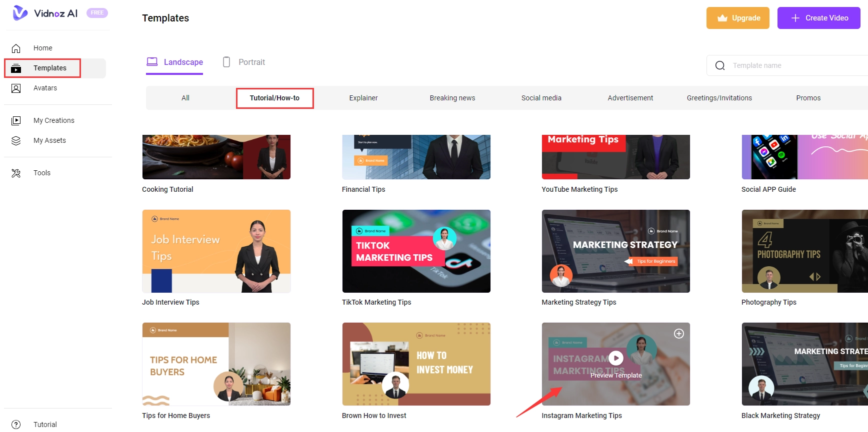Open the Job Interview Tips template thumbnail
This screenshot has height=432, width=868.
(216, 251)
